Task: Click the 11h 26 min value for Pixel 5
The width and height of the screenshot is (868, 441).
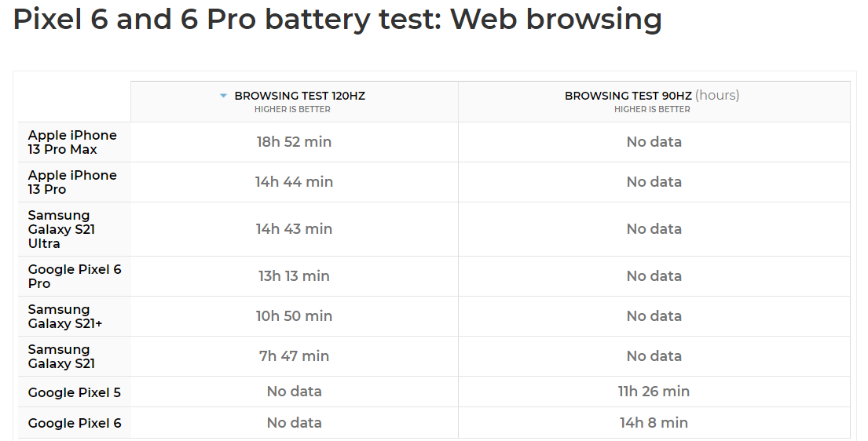Action: pyautogui.click(x=654, y=392)
